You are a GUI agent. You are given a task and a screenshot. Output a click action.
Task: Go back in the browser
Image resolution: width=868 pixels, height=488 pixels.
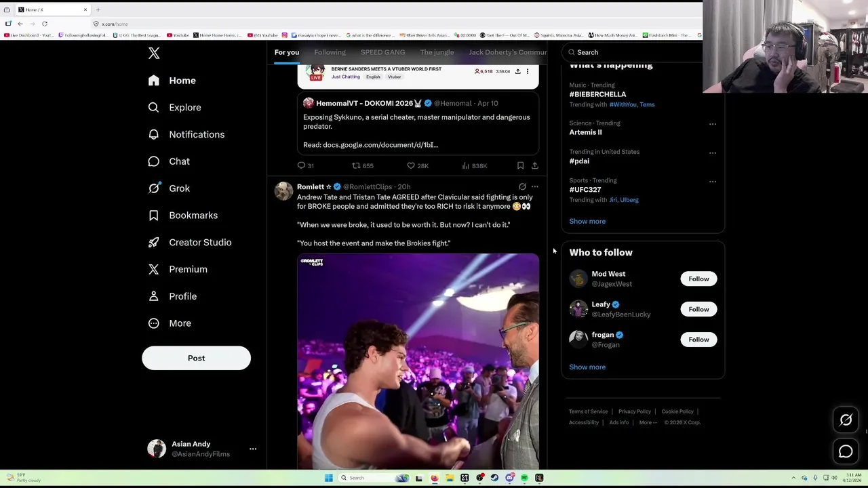pos(20,24)
